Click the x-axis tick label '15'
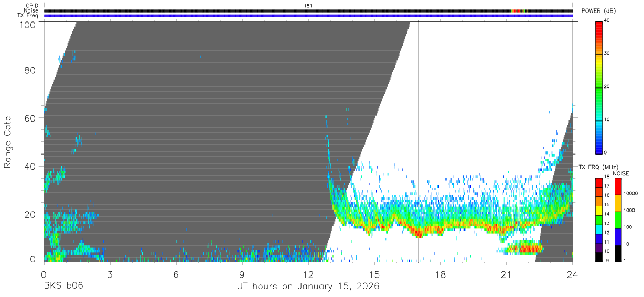 point(374,274)
